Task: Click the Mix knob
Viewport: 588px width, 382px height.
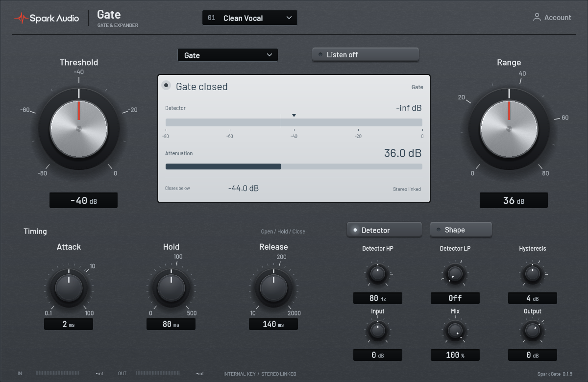Action: [x=455, y=332]
